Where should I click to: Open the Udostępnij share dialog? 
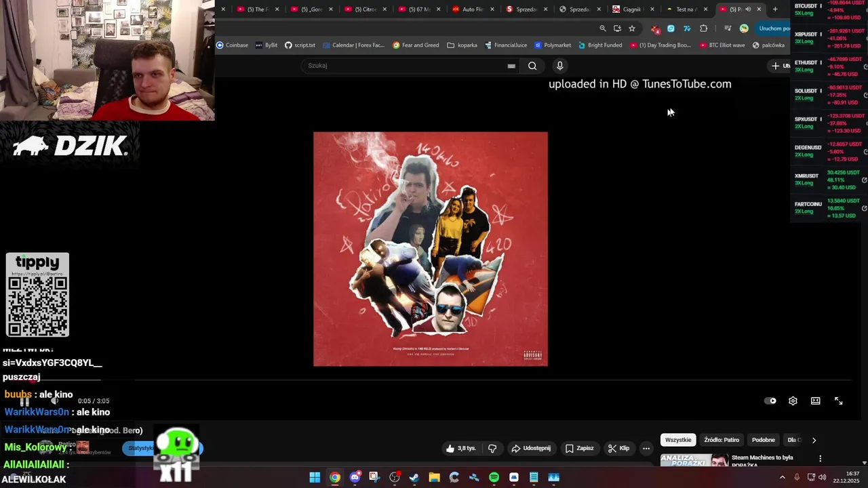pos(531,448)
